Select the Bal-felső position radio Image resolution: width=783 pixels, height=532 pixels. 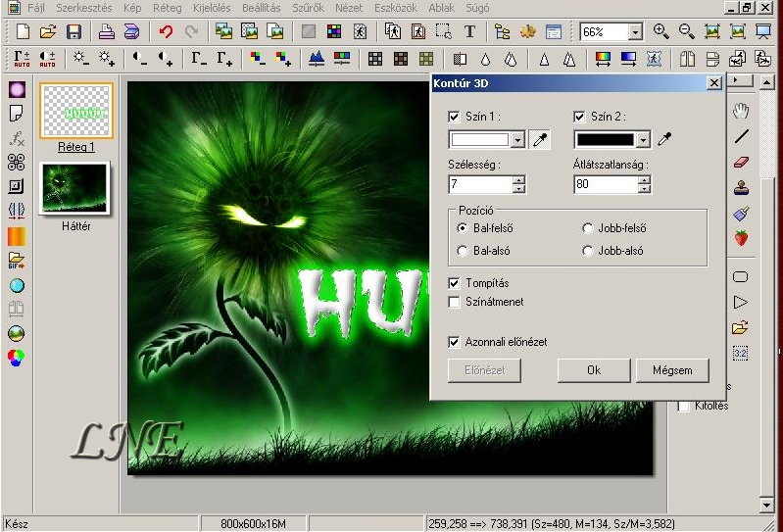click(x=463, y=228)
